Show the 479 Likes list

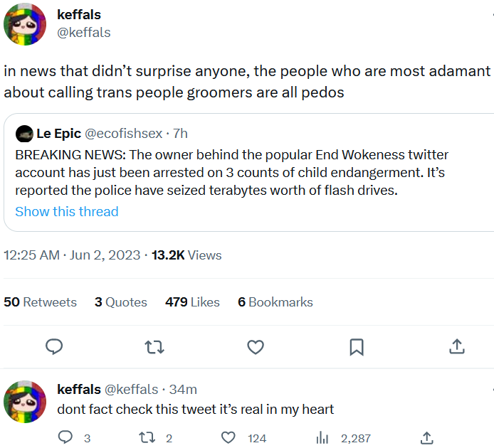[192, 302]
